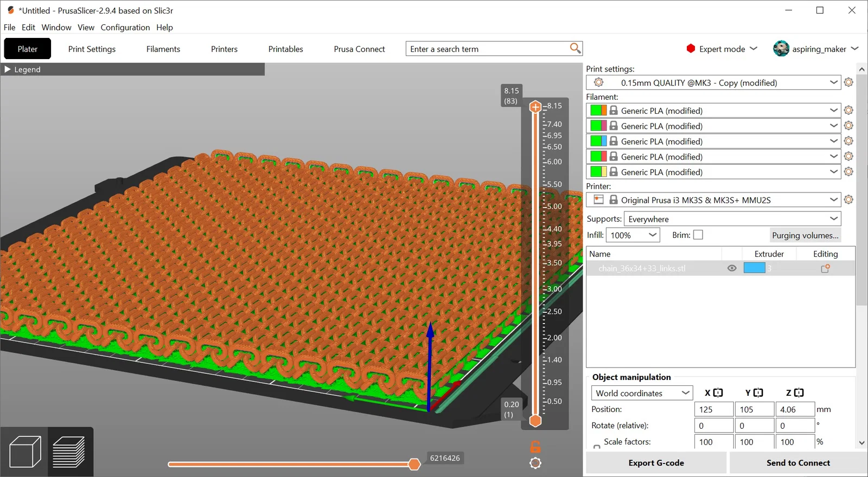Click the printer icon in the Printer combo box

599,199
